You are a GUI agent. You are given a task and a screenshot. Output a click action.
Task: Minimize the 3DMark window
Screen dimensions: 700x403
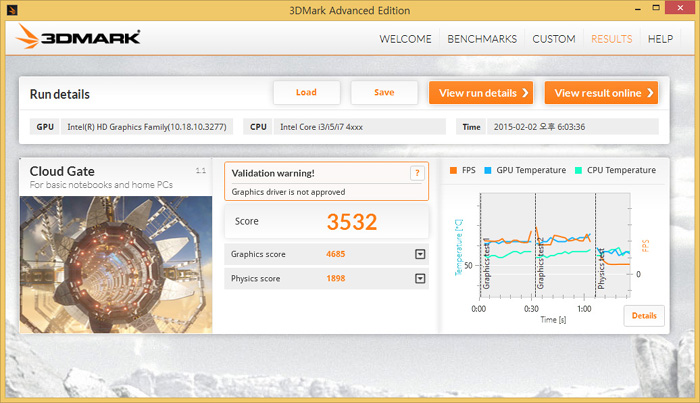click(x=638, y=8)
